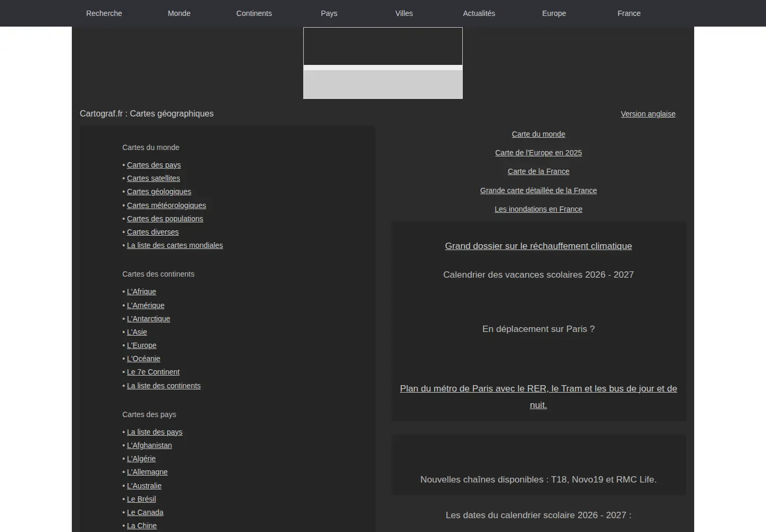This screenshot has height=532, width=766.
Task: View Les inondations en France
Action: (x=538, y=209)
